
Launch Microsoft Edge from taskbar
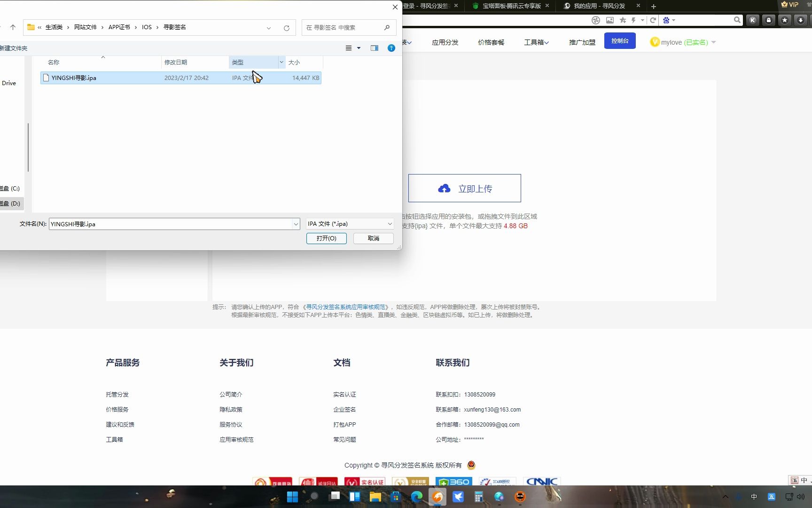click(416, 497)
